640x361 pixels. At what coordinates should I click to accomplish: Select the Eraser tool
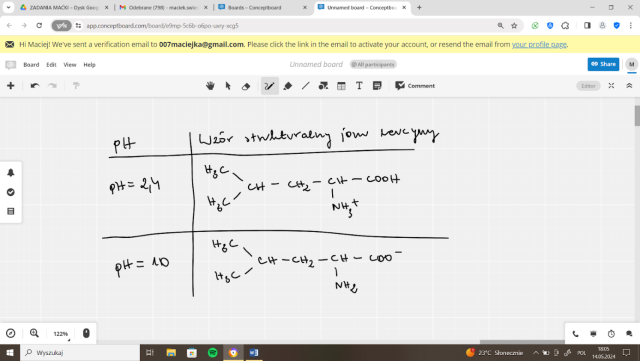pyautogui.click(x=246, y=86)
